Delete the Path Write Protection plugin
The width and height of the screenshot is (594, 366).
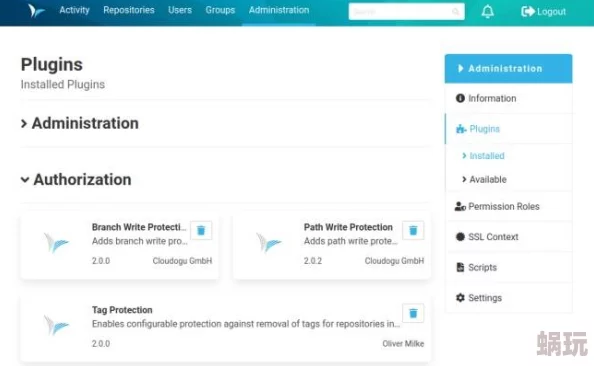(x=413, y=230)
